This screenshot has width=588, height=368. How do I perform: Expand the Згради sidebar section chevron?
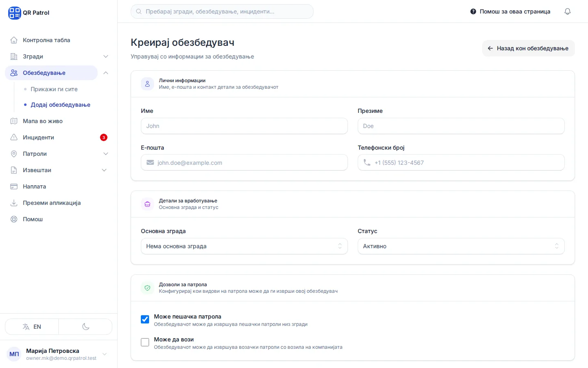[106, 56]
